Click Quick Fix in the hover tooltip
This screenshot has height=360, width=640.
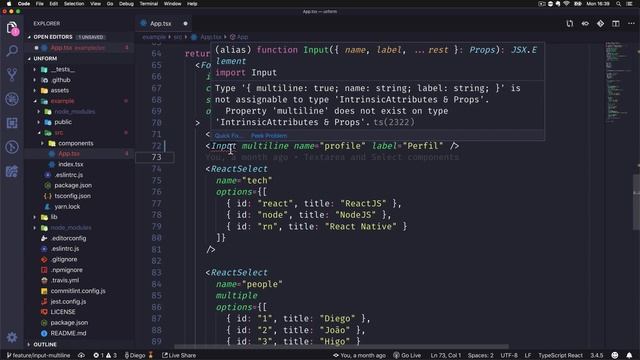(228, 136)
